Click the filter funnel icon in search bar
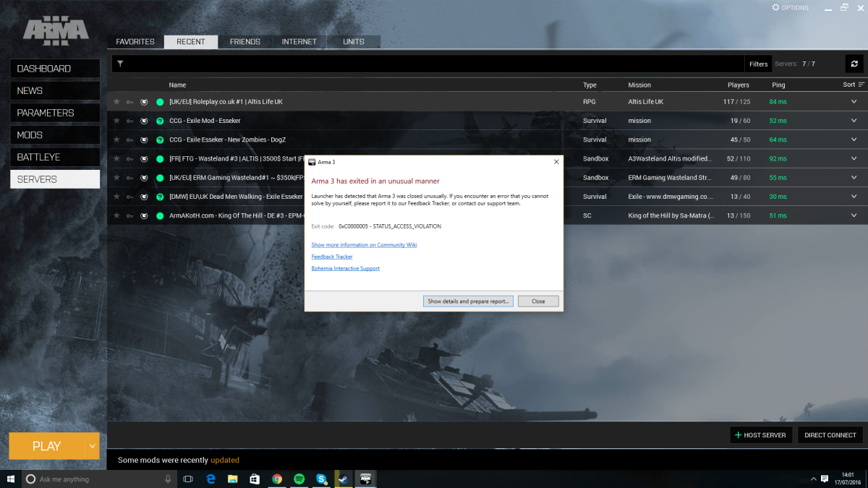 pos(120,64)
